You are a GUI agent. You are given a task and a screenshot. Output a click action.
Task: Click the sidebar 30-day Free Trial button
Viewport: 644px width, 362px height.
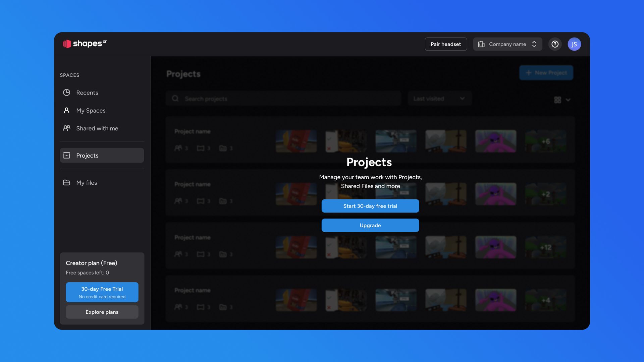[x=102, y=292]
